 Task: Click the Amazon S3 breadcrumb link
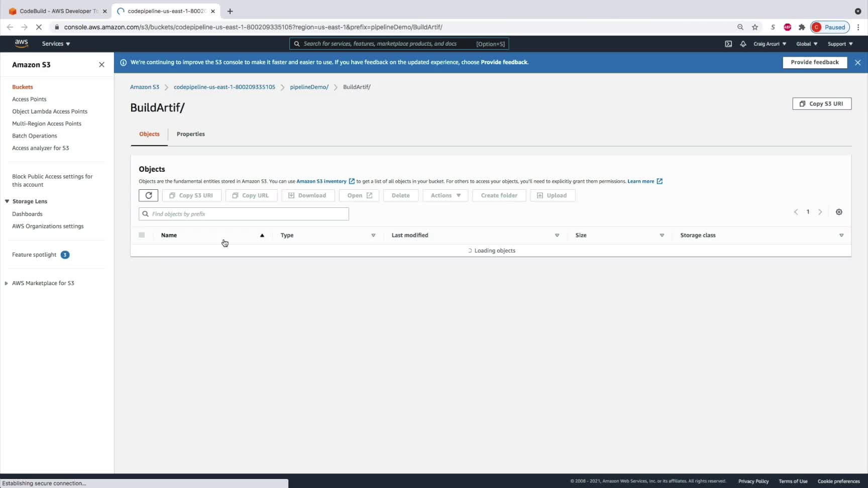pos(145,87)
